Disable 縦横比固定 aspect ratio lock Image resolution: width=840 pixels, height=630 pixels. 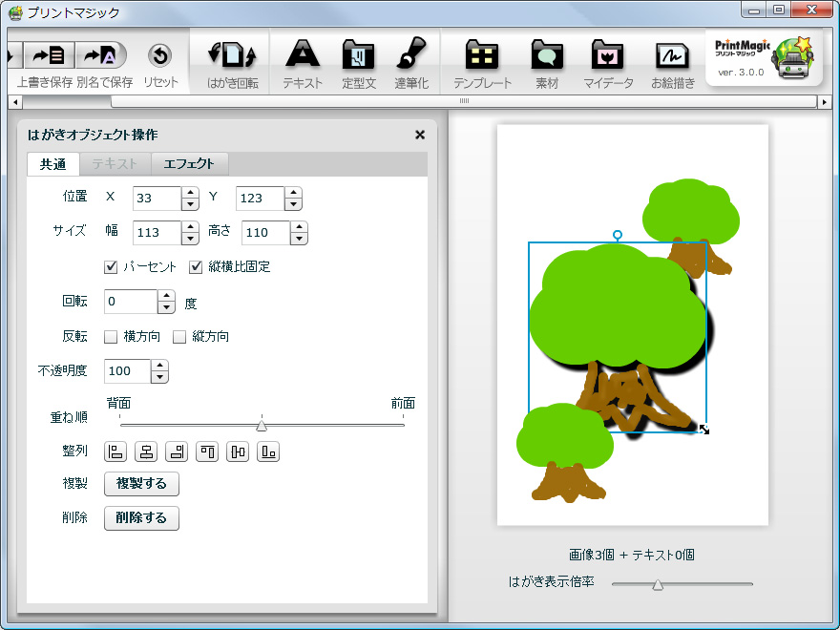196,266
